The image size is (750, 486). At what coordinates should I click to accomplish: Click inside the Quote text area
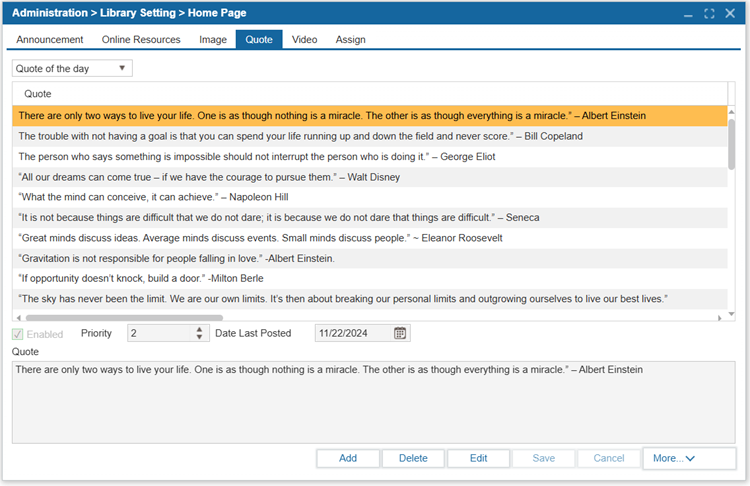pyautogui.click(x=374, y=402)
